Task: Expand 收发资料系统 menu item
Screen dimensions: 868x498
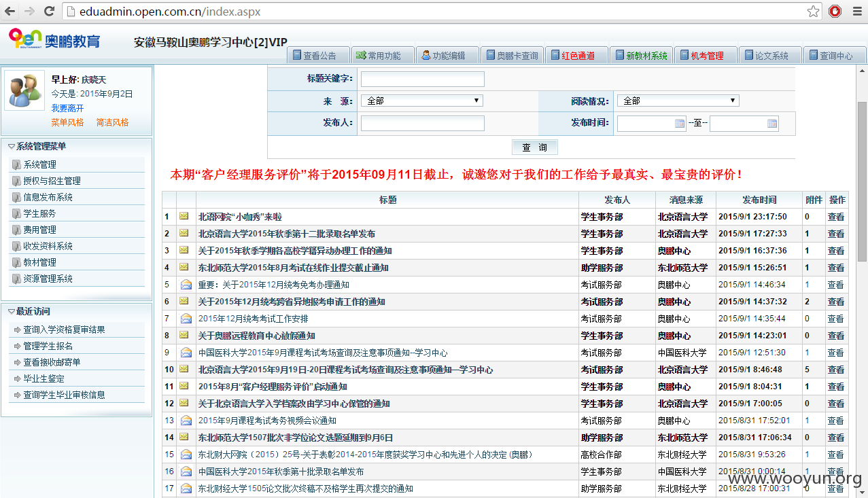Action: (x=77, y=246)
